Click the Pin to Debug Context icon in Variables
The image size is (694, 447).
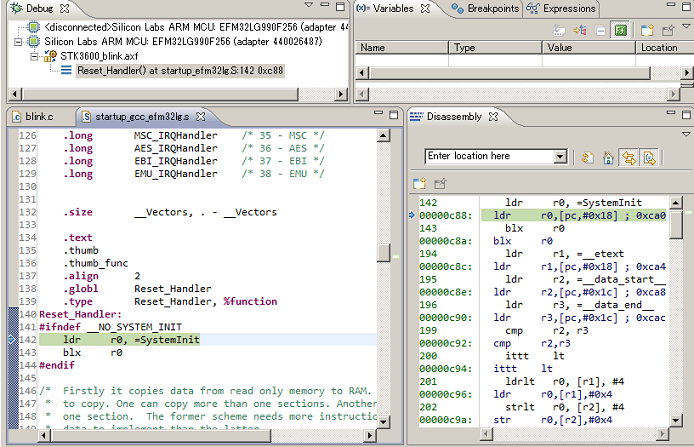pyautogui.click(x=667, y=30)
